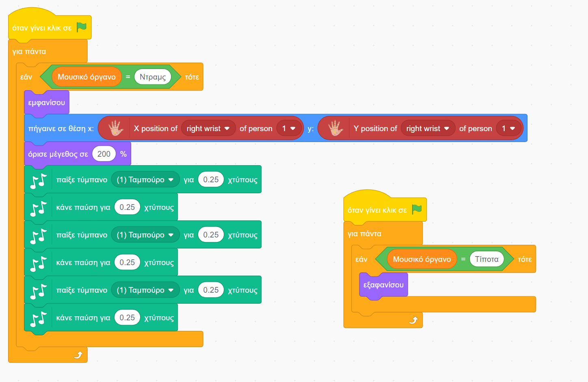Click the hand icon in the Y position block

pos(335,128)
